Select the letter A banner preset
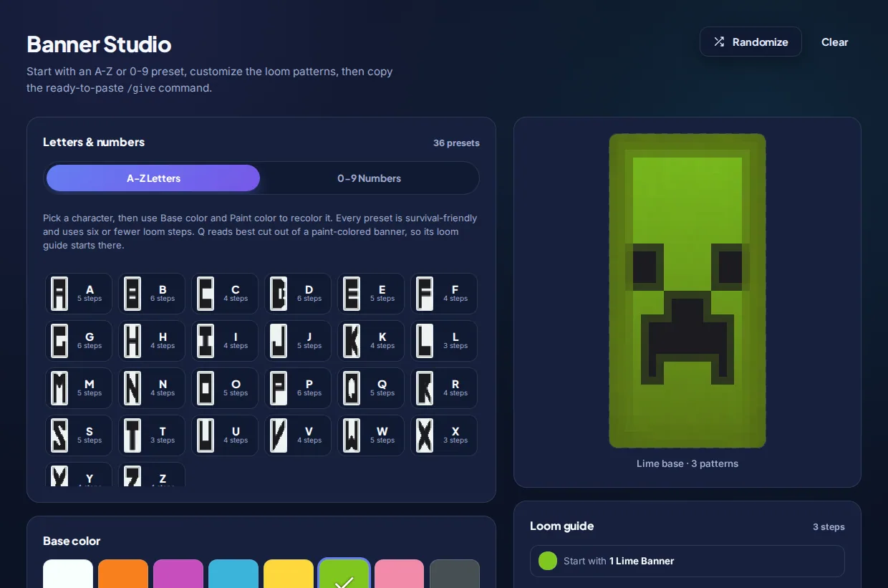Screen dimensions: 888x588 [x=79, y=294]
